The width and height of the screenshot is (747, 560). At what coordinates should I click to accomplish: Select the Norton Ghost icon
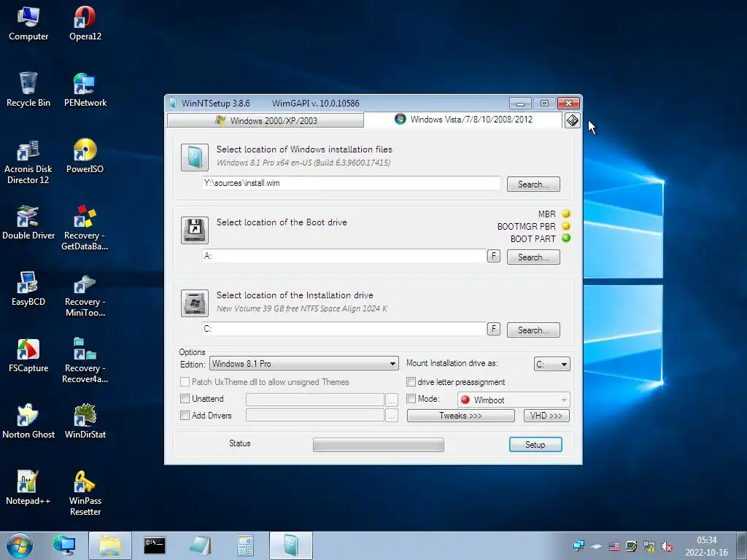(x=28, y=421)
